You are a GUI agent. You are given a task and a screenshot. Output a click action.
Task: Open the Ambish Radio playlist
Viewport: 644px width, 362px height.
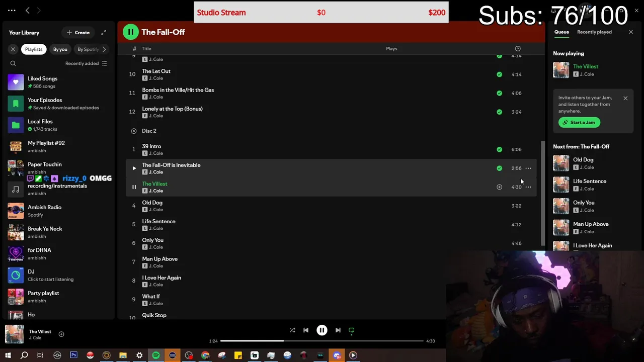click(x=58, y=211)
